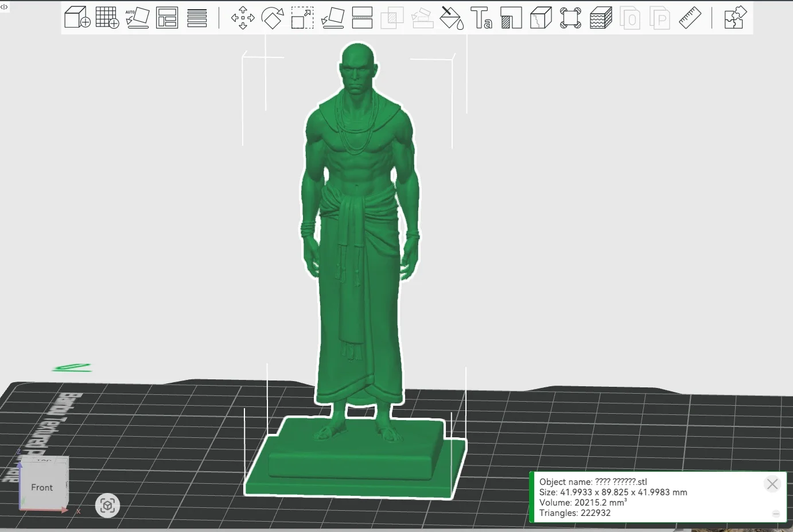
Task: Open the Color painting bucket tool
Action: tap(452, 18)
